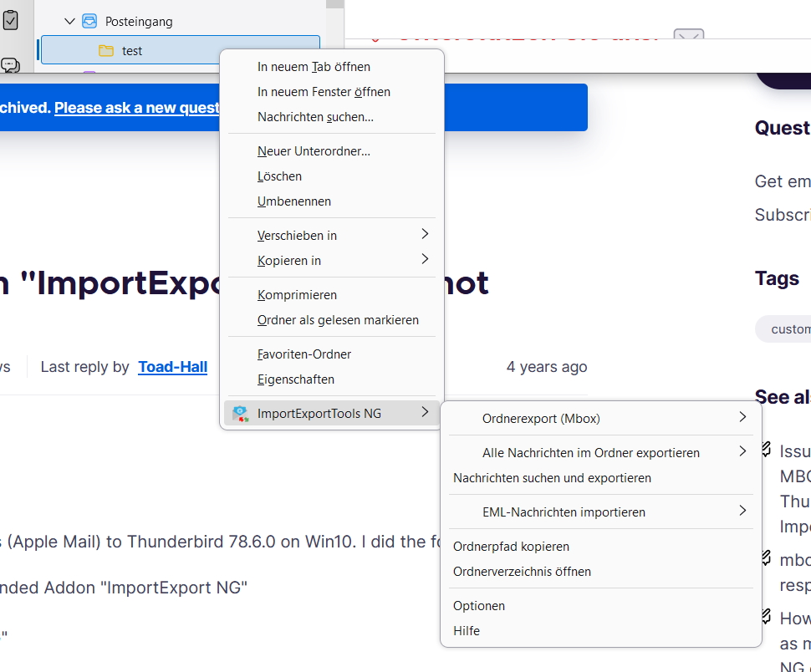
Task: Open the chat sidebar icon
Action: (10, 65)
